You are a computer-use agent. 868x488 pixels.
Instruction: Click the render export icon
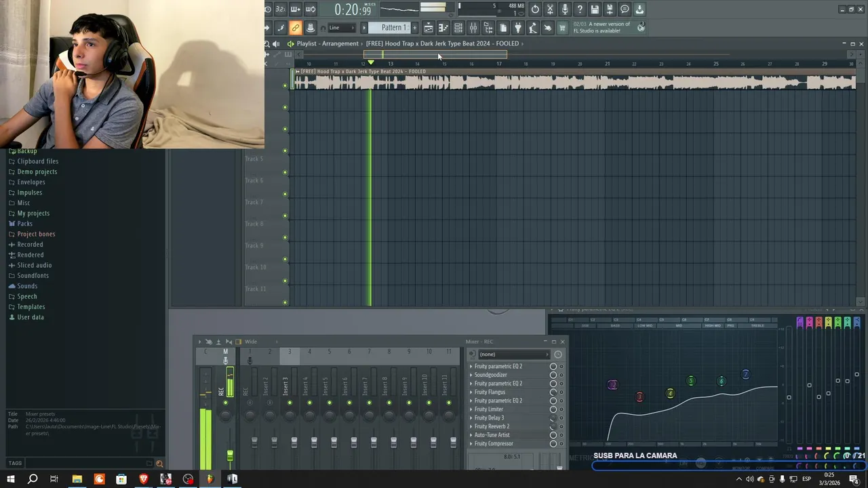(x=610, y=9)
